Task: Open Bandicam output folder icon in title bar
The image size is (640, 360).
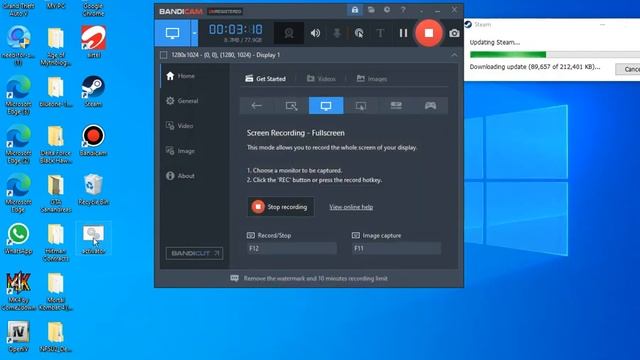Action: (x=371, y=10)
